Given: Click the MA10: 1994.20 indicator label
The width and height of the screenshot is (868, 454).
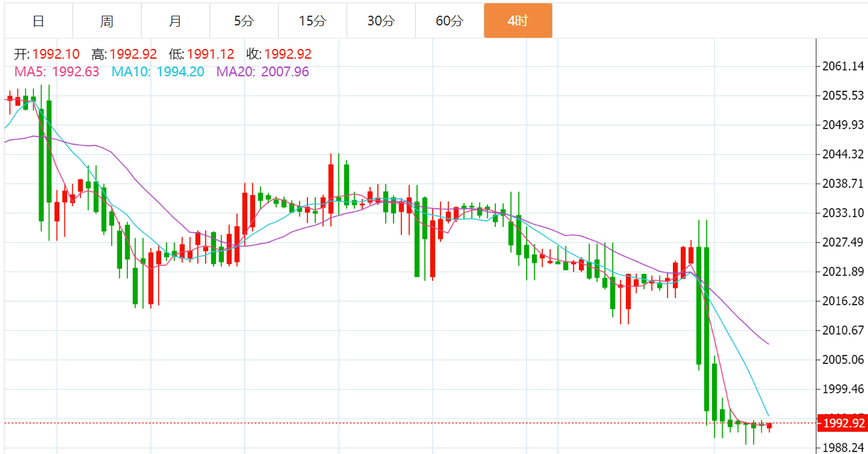Looking at the screenshot, I should (x=158, y=72).
